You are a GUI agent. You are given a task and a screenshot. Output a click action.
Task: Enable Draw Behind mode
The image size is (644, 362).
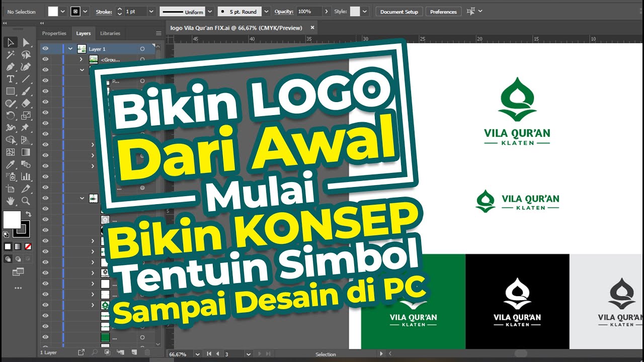[x=18, y=259]
